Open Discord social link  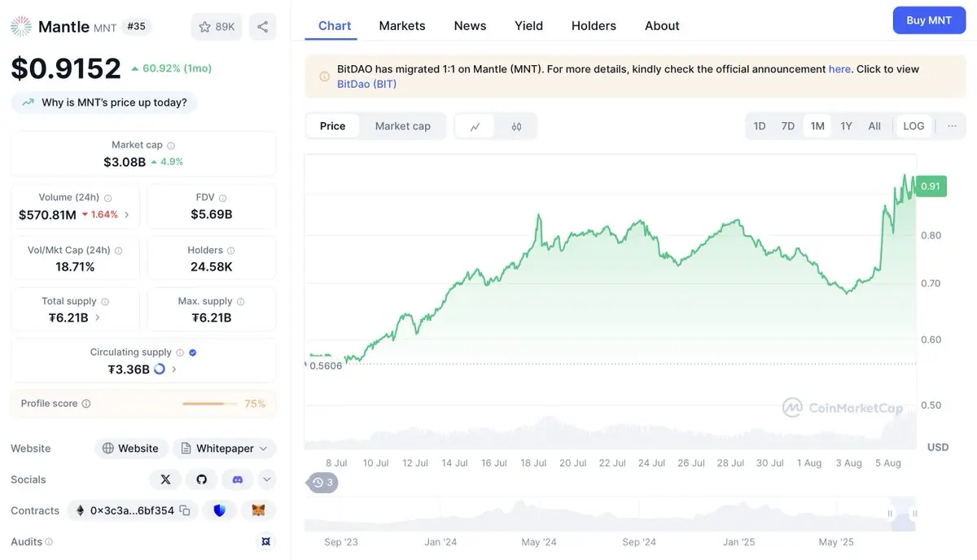point(238,479)
